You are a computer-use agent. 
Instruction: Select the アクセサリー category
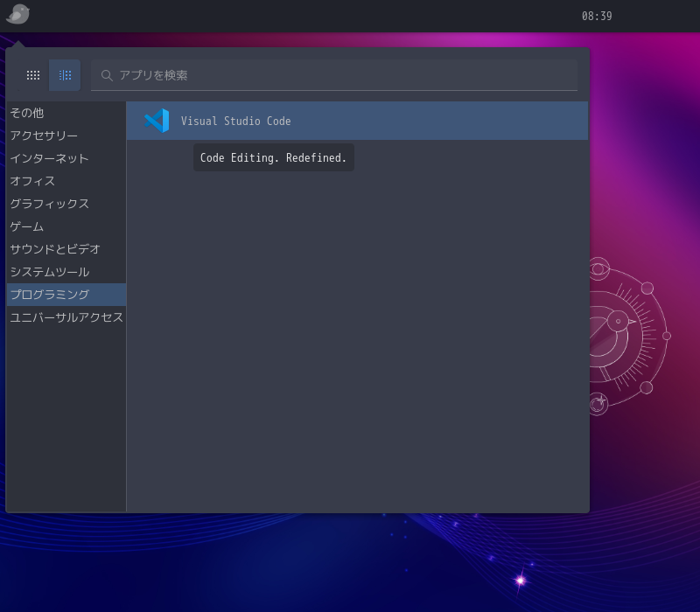[x=66, y=136]
